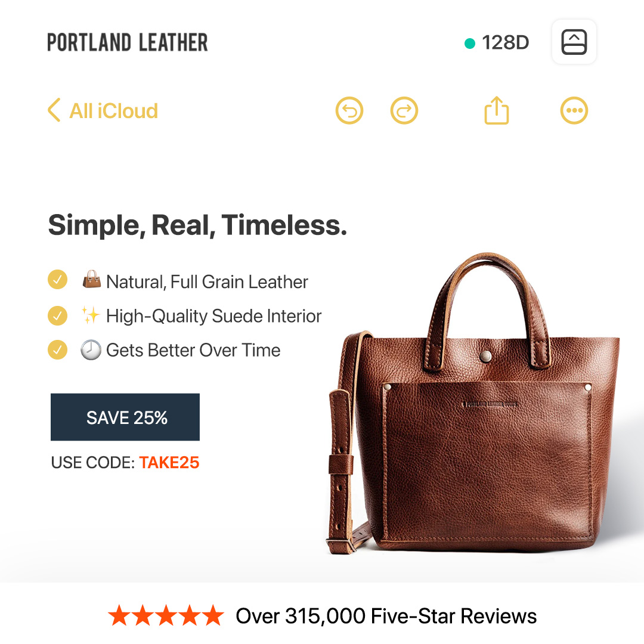Click the clock emoji icon

(91, 350)
